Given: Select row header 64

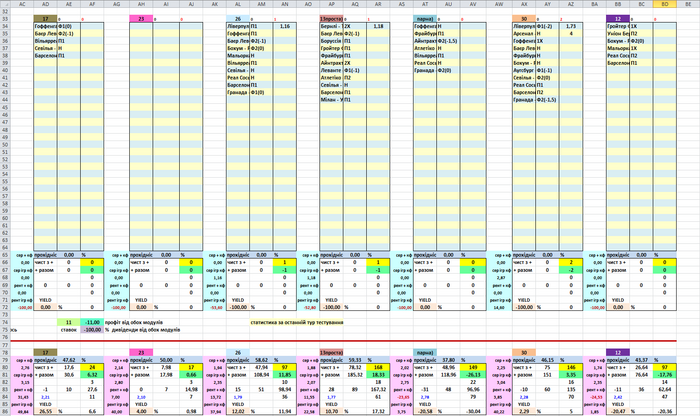Looking at the screenshot, I should [x=5, y=247].
